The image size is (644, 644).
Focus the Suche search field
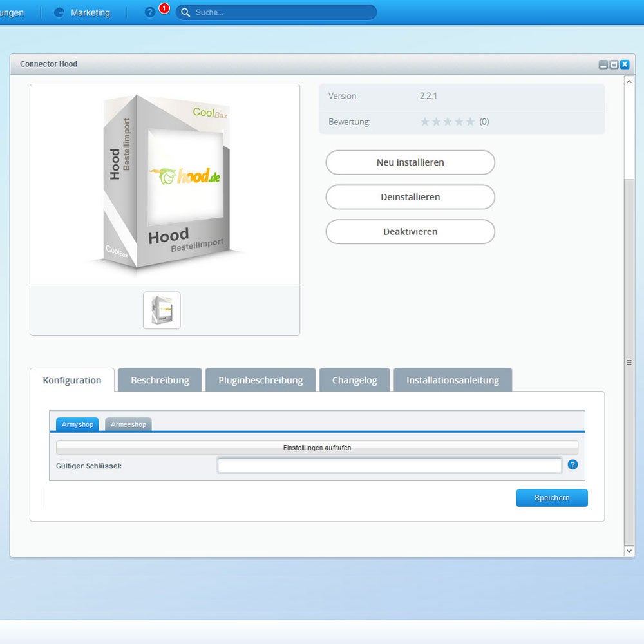point(276,12)
